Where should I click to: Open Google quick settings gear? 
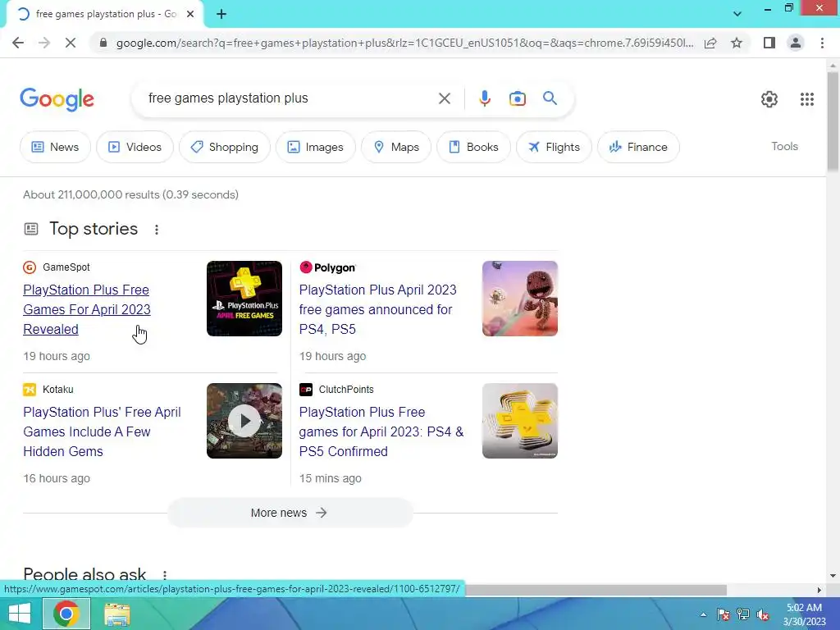tap(769, 99)
